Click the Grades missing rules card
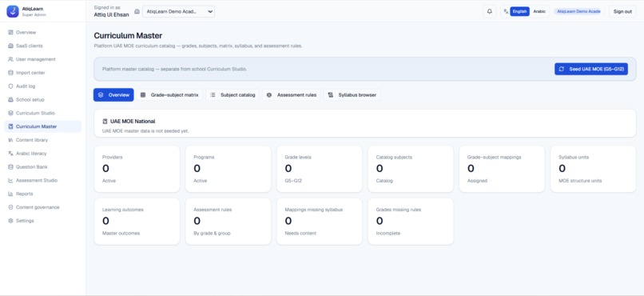The width and height of the screenshot is (644, 296). [411, 221]
